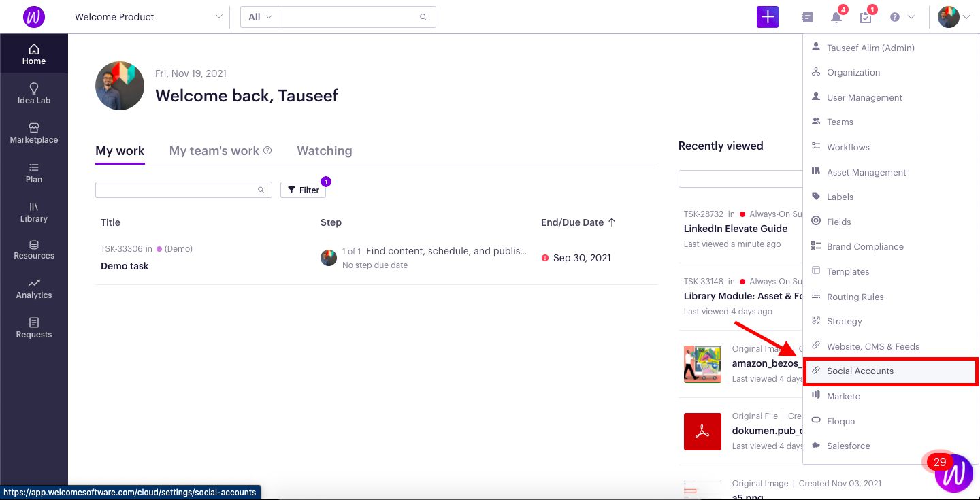
Task: Click the info icon beside My team's work
Action: tap(267, 150)
